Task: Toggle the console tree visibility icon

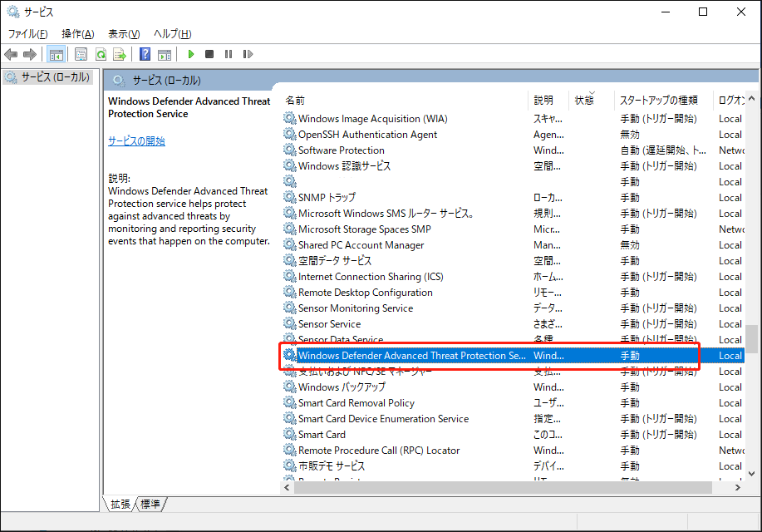Action: point(56,53)
